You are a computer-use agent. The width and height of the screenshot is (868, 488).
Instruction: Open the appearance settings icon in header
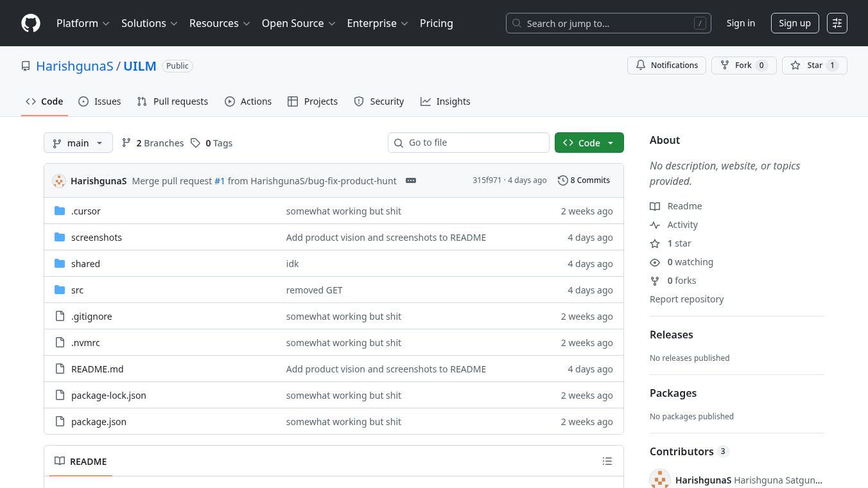click(837, 23)
